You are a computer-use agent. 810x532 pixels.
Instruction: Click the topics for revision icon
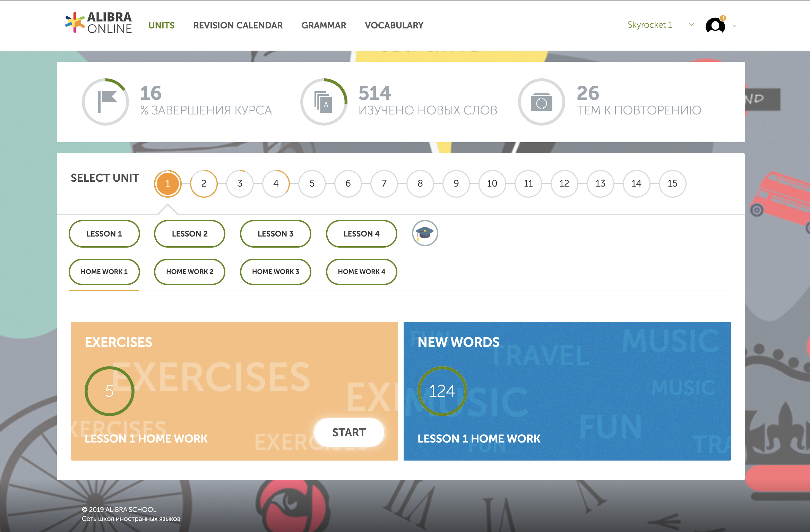pos(542,102)
